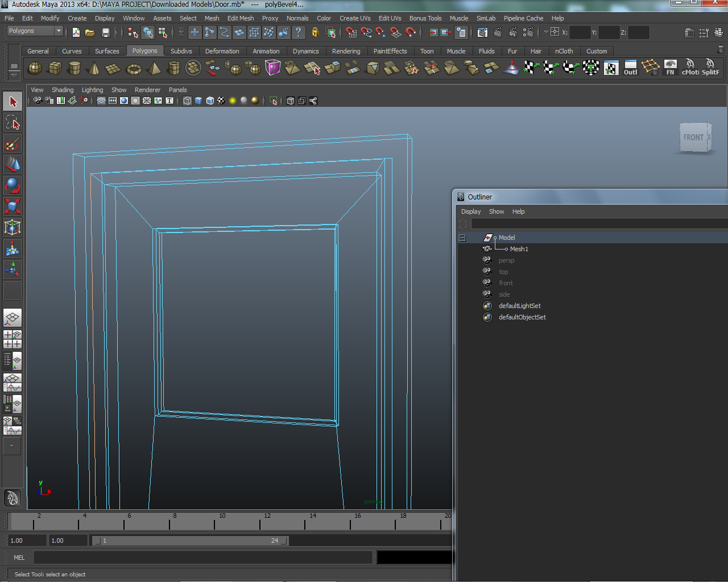This screenshot has height=582, width=728.
Task: Create a polygon sphere from the shelf
Action: click(35, 69)
